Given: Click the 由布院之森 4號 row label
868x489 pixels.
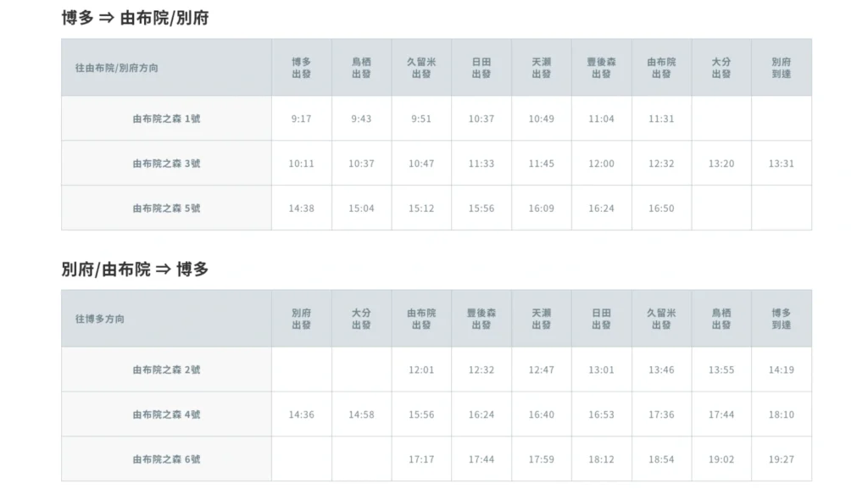Looking at the screenshot, I should coord(166,414).
